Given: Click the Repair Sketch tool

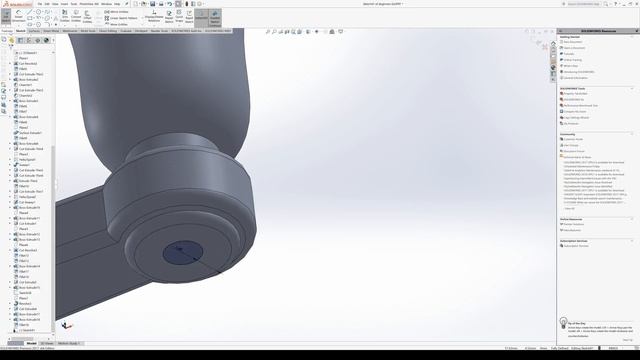Looking at the screenshot, I should pyautogui.click(x=169, y=16).
